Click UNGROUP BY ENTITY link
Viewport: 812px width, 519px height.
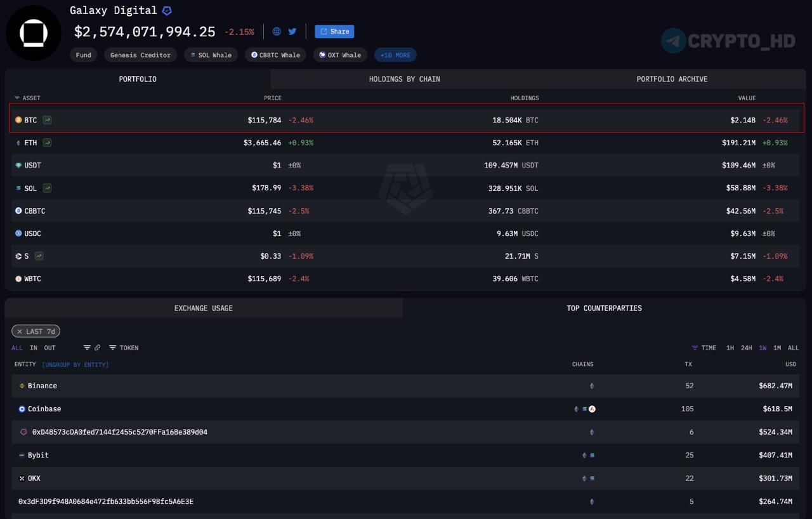[x=75, y=365]
